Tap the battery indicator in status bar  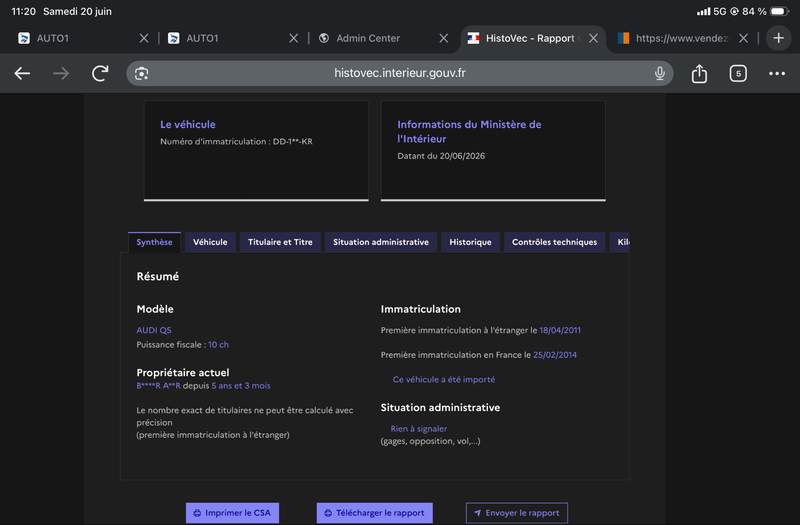tap(780, 11)
